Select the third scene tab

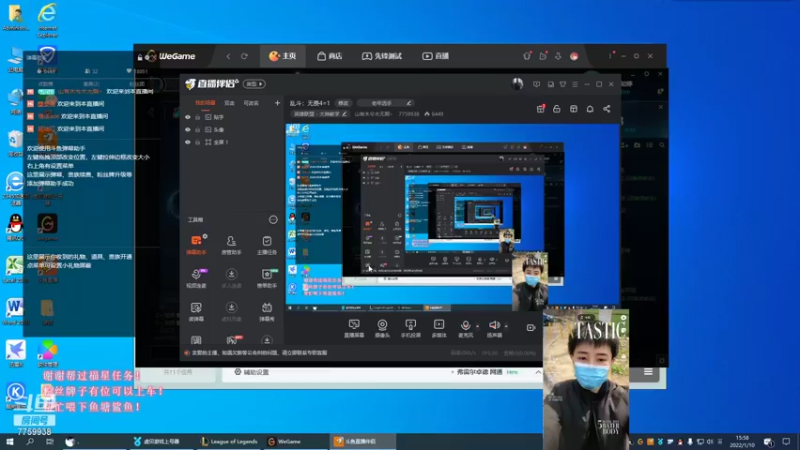click(x=251, y=103)
